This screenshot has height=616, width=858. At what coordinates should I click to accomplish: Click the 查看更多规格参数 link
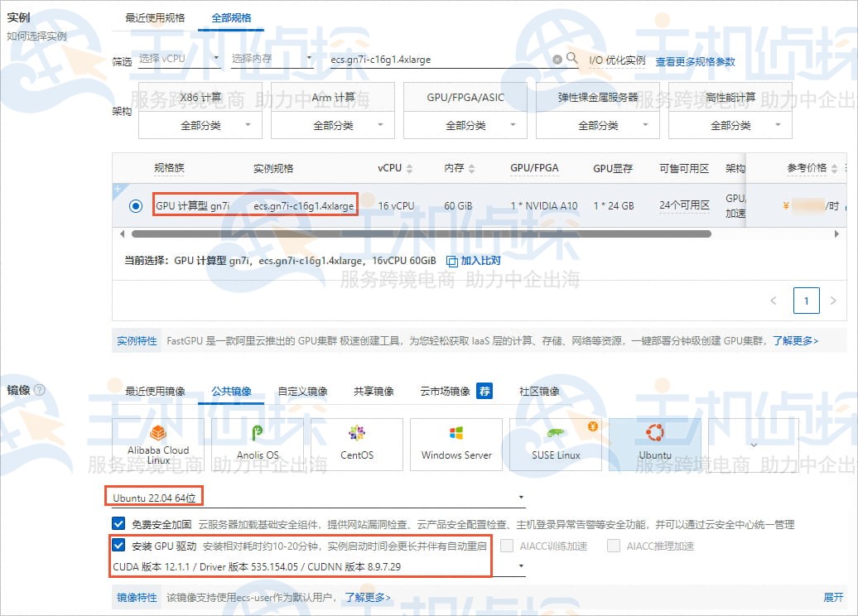[727, 60]
